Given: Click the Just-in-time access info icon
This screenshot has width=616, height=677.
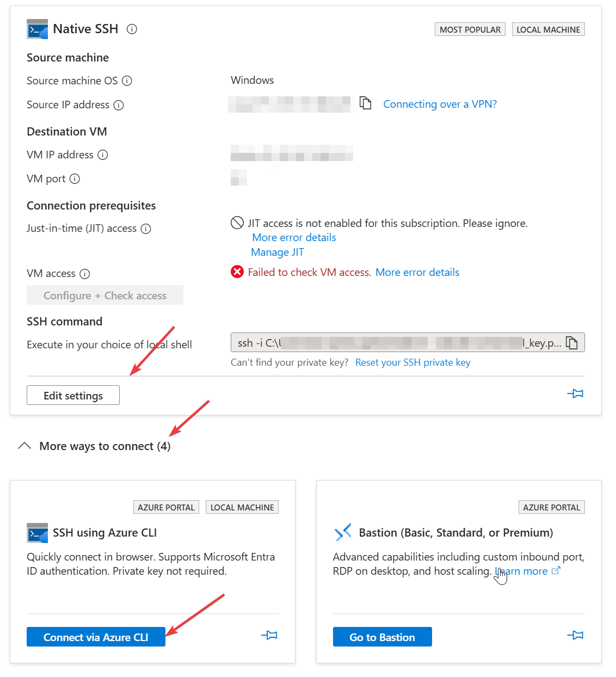Looking at the screenshot, I should [146, 229].
